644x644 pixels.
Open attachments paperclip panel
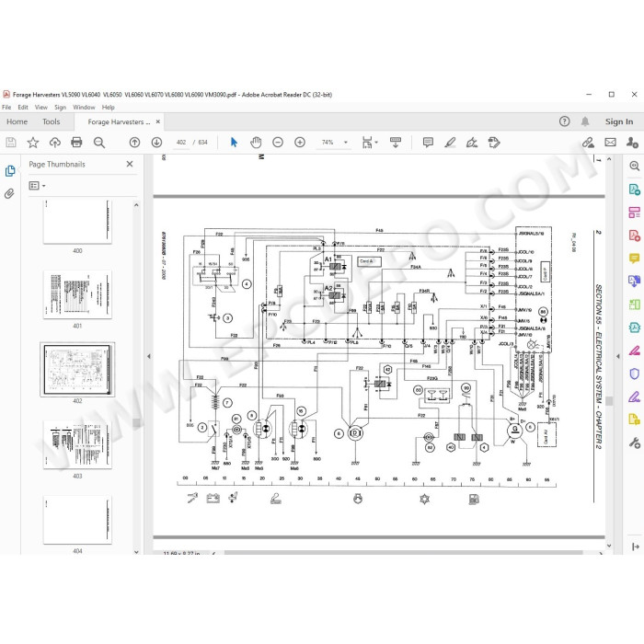click(x=9, y=193)
